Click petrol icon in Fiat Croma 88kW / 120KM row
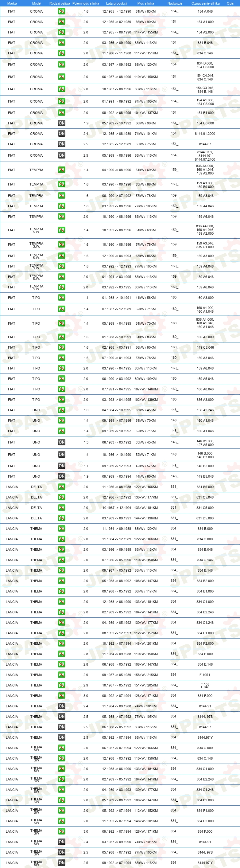240x868 pixels. (62, 65)
